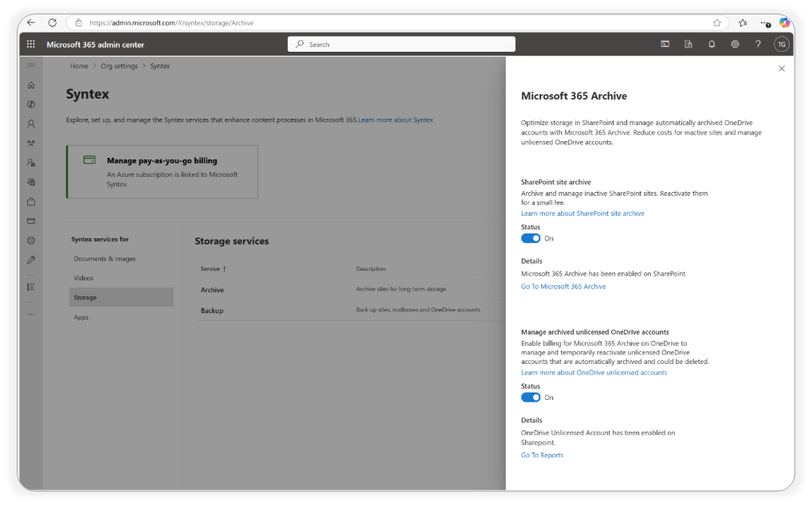The height and width of the screenshot is (505, 812).
Task: Follow Go To Microsoft 365 Archive link
Action: [x=563, y=286]
